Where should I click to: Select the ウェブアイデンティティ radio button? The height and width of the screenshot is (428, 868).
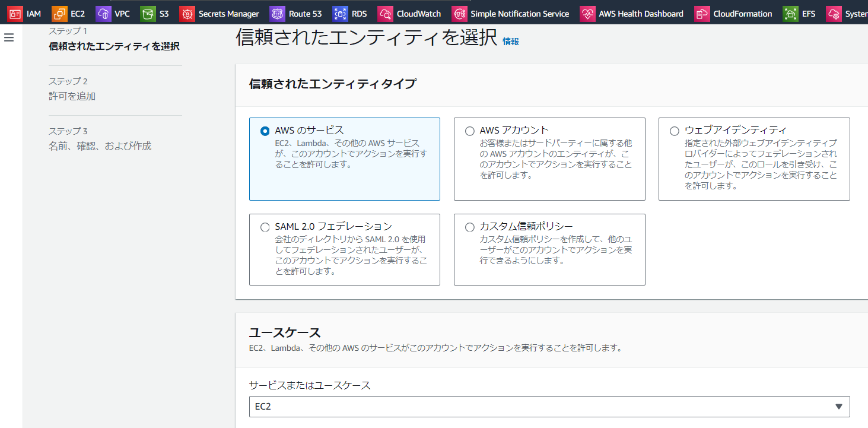point(675,131)
